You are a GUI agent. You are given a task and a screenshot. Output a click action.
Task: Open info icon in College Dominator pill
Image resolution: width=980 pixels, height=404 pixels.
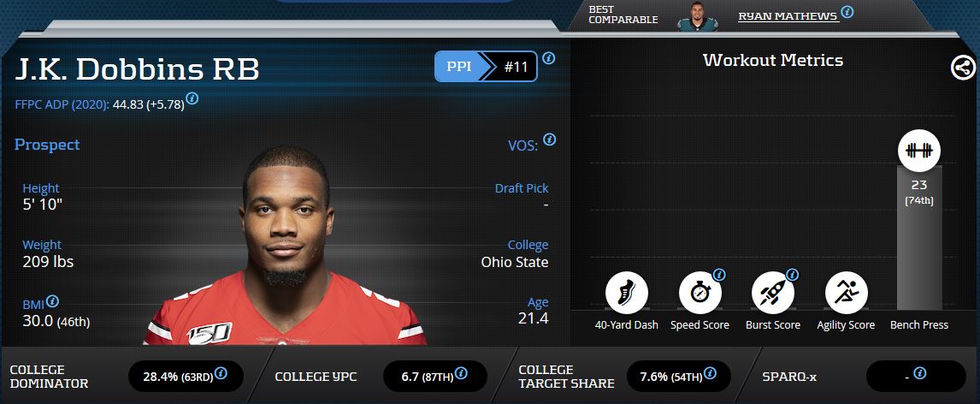click(x=221, y=373)
